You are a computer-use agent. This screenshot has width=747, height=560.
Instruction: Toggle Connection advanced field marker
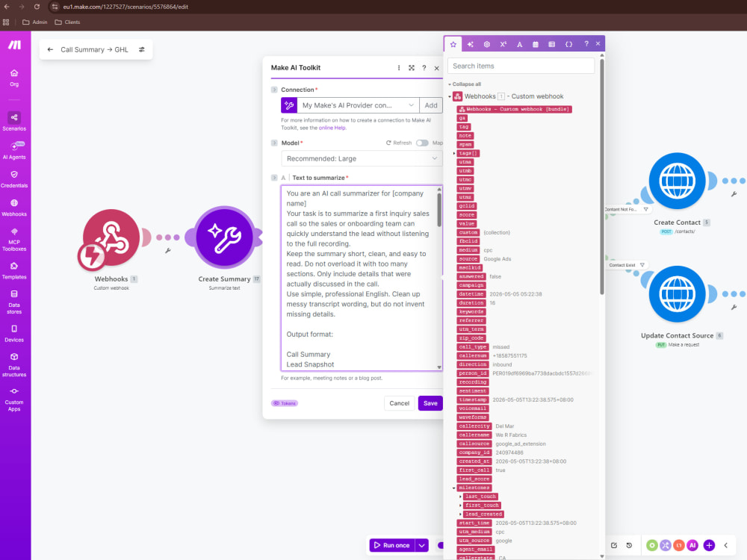click(274, 90)
